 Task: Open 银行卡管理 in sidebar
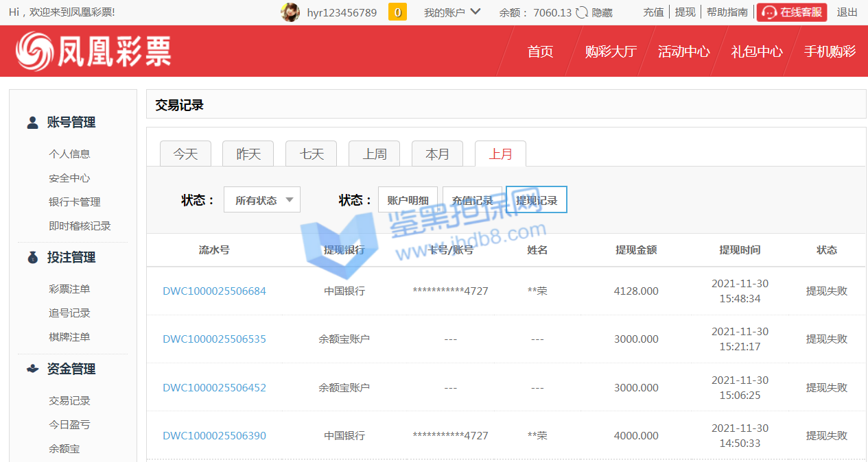[75, 202]
